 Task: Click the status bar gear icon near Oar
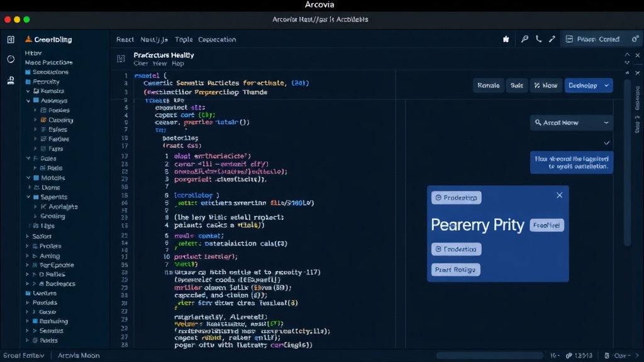(607, 356)
